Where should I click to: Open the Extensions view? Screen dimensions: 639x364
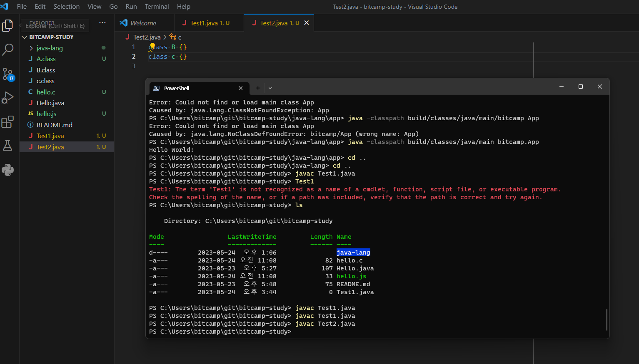tap(7, 122)
